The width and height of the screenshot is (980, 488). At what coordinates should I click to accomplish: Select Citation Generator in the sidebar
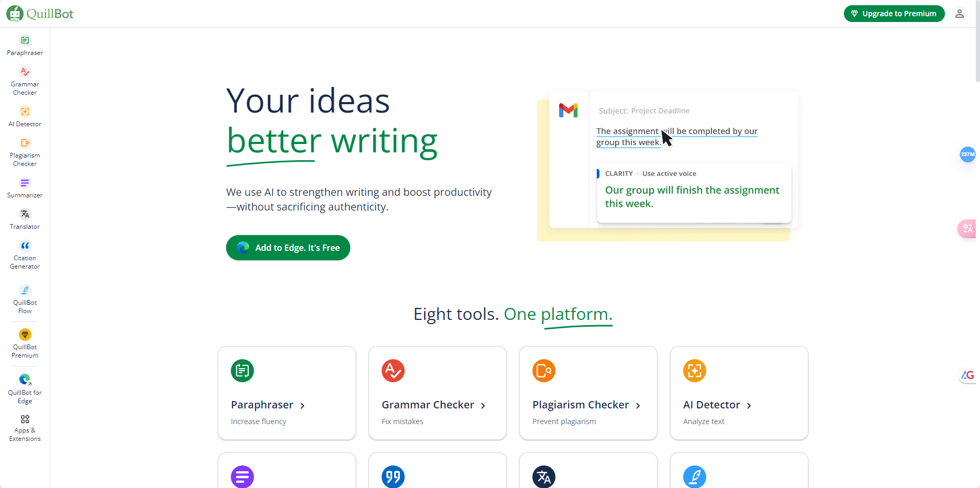click(25, 254)
